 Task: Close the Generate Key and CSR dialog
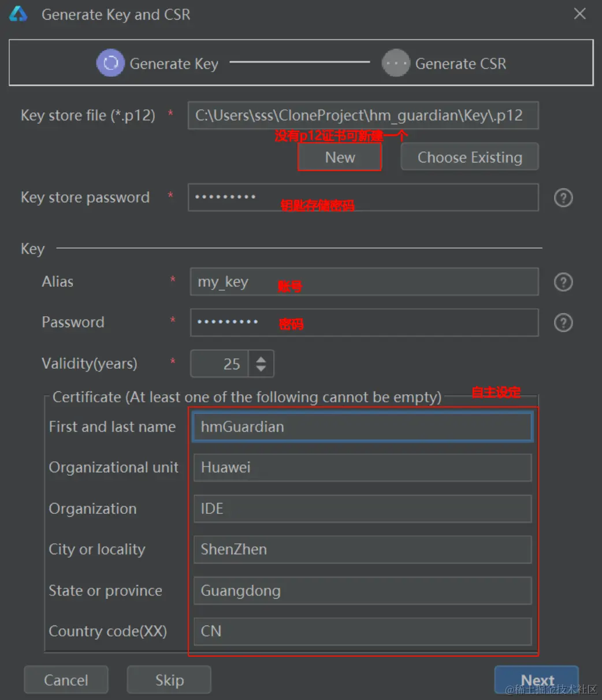pyautogui.click(x=579, y=14)
